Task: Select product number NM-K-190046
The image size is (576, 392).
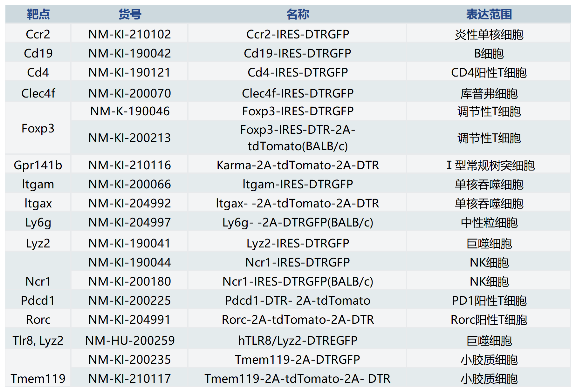Action: tap(129, 111)
